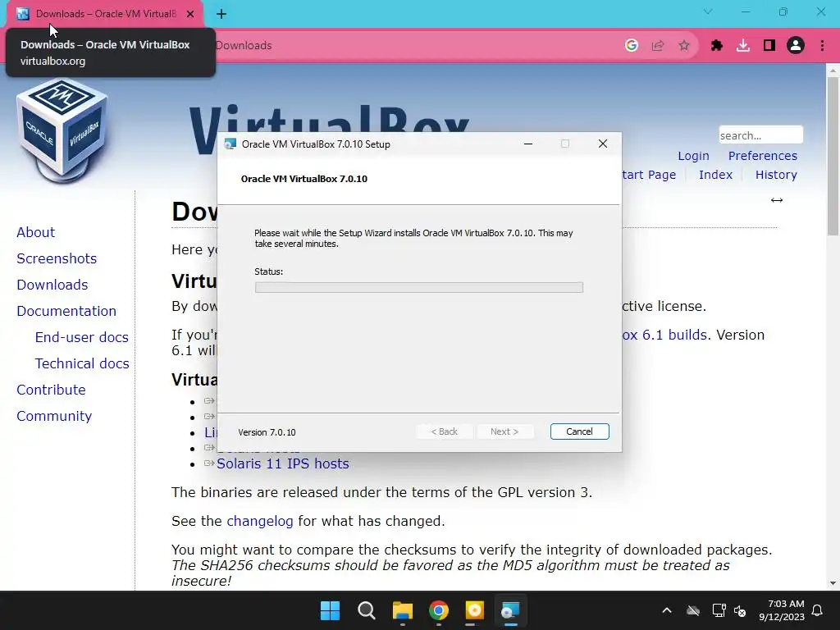840x630 pixels.
Task: Open the Chrome three-dot menu
Action: (822, 46)
